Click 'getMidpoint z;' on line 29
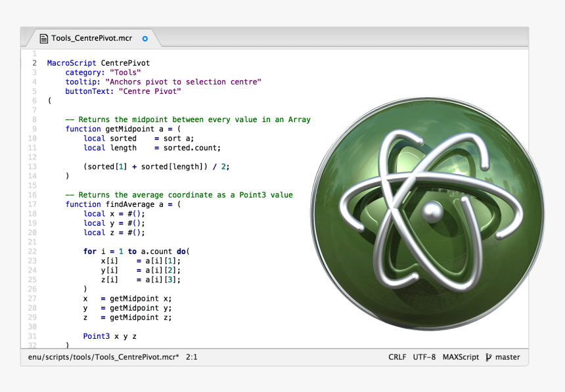 coord(141,317)
